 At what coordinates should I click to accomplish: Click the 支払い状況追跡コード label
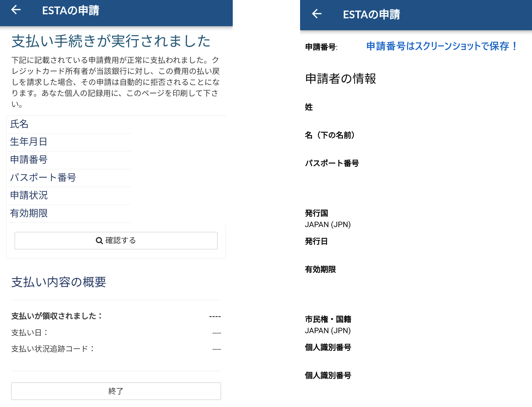[53, 349]
